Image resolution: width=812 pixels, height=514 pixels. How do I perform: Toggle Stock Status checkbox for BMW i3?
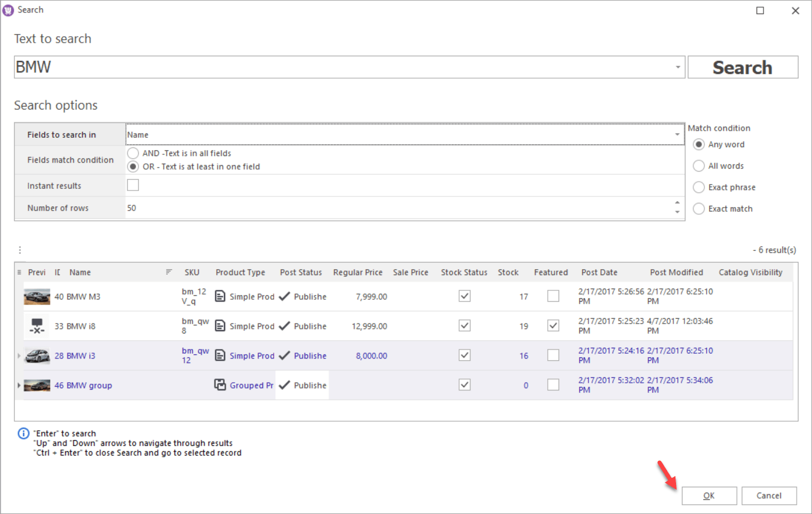click(x=465, y=355)
